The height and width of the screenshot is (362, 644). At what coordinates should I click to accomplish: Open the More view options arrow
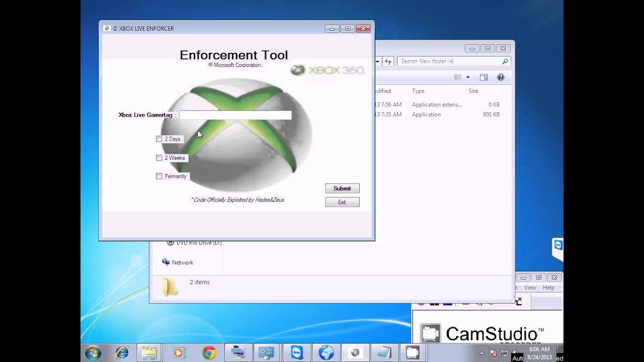tap(468, 77)
